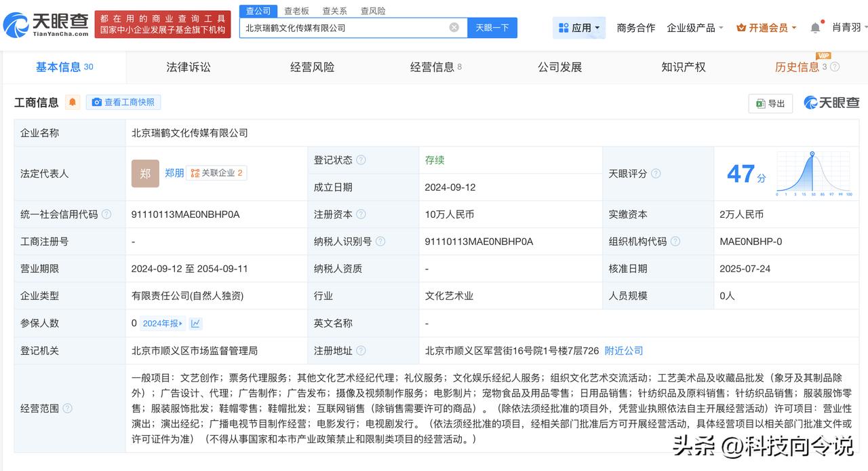The image size is (868, 471).
Task: Click the help icon beside 历史信息 tab
Action: point(835,67)
